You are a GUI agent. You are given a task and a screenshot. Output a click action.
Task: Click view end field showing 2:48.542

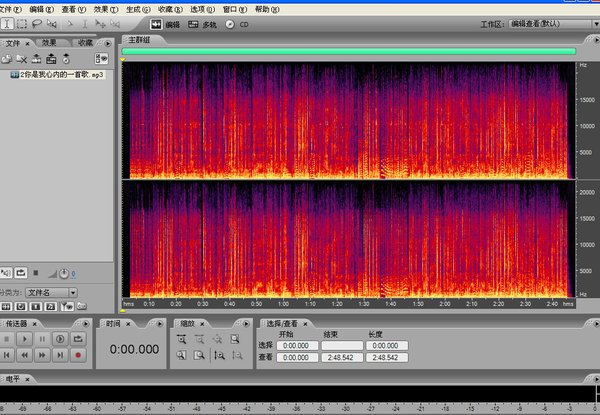click(342, 358)
